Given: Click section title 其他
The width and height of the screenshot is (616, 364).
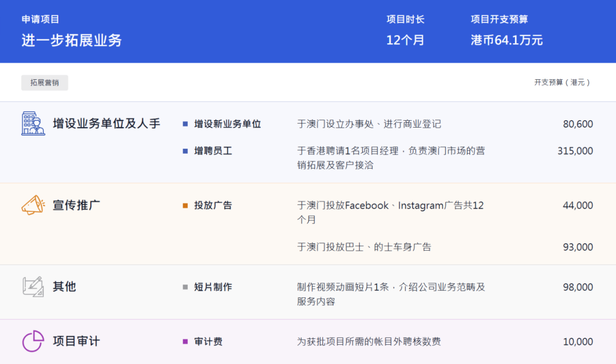Looking at the screenshot, I should click(x=64, y=287).
